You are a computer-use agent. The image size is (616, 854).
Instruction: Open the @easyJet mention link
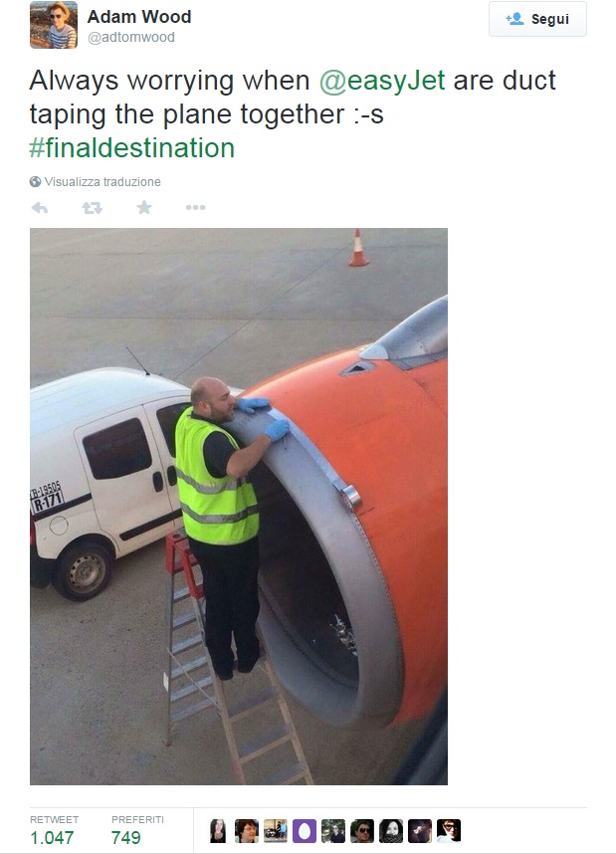point(382,81)
